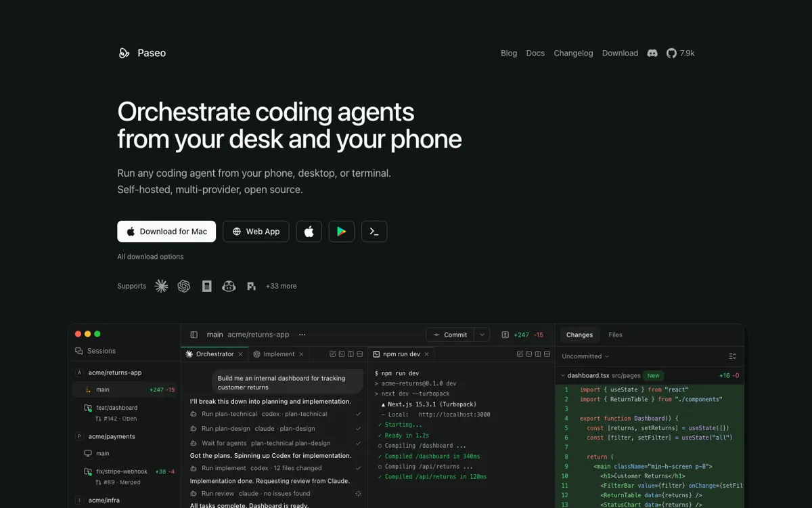812x508 pixels.
Task: Open the Blog link
Action: click(509, 53)
